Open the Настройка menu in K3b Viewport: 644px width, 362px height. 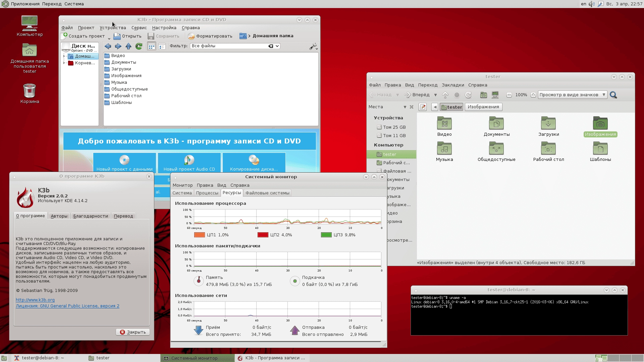pyautogui.click(x=164, y=28)
